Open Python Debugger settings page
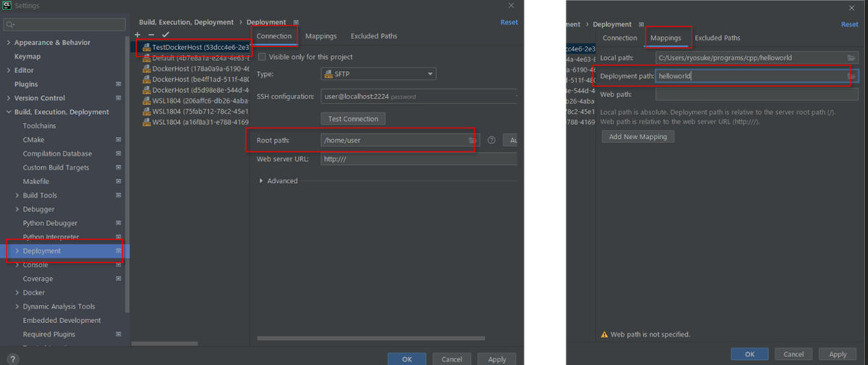 (x=50, y=223)
